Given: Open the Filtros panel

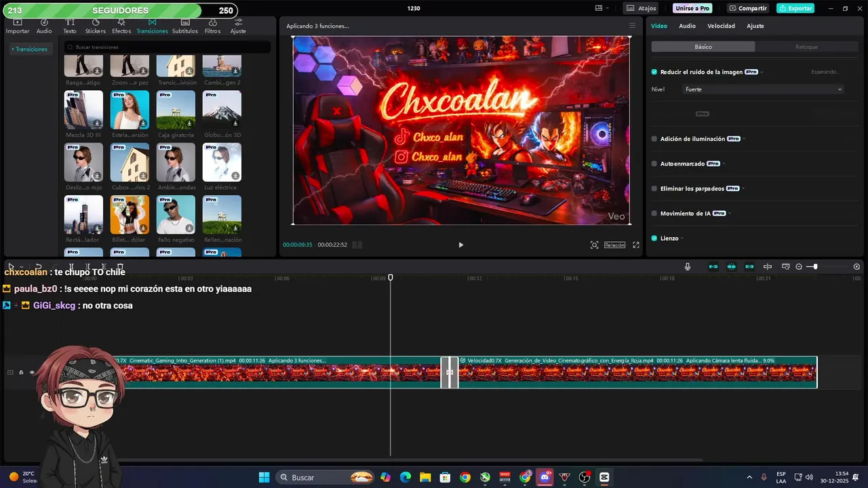Looking at the screenshot, I should pos(212,26).
